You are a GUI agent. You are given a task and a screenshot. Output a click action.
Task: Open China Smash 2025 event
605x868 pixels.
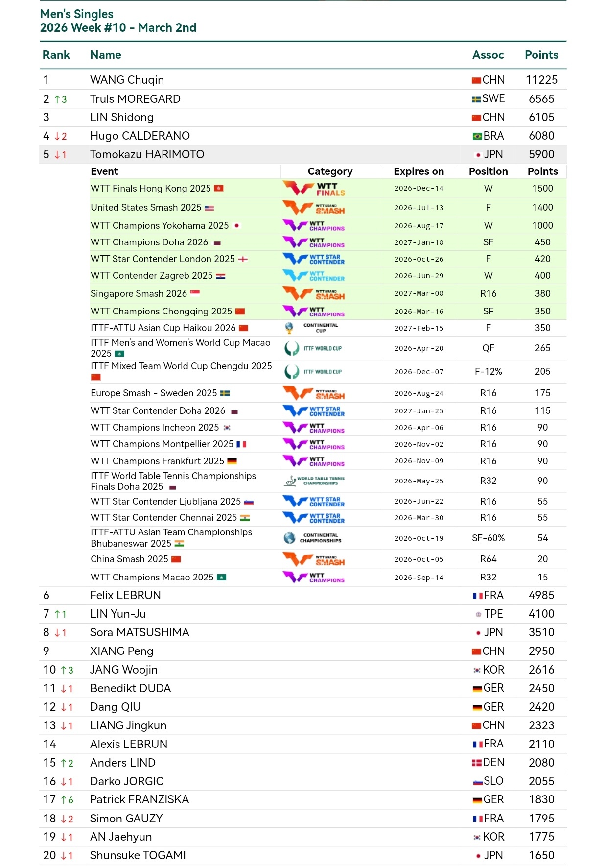click(x=129, y=559)
